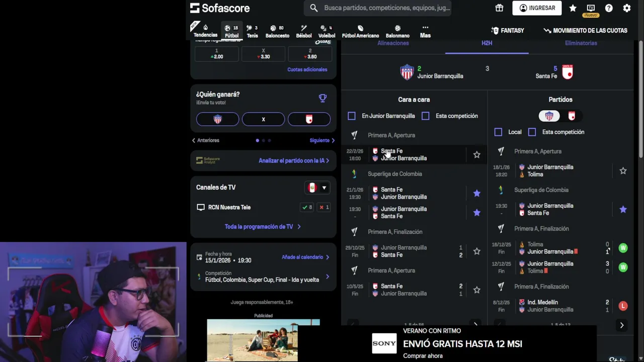
Task: Go to next page of Partidos list
Action: click(622, 325)
